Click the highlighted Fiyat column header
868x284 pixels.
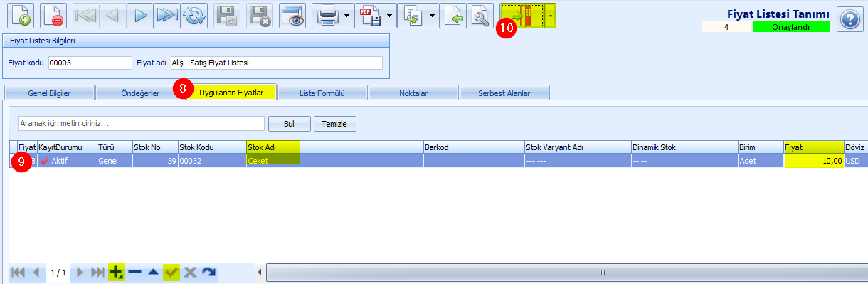814,147
